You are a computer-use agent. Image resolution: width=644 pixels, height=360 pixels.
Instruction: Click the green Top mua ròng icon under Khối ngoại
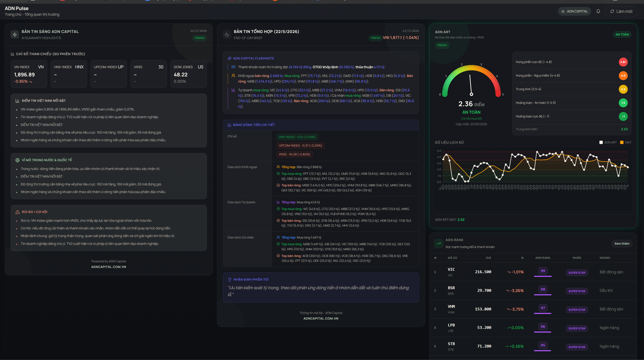pyautogui.click(x=278, y=174)
